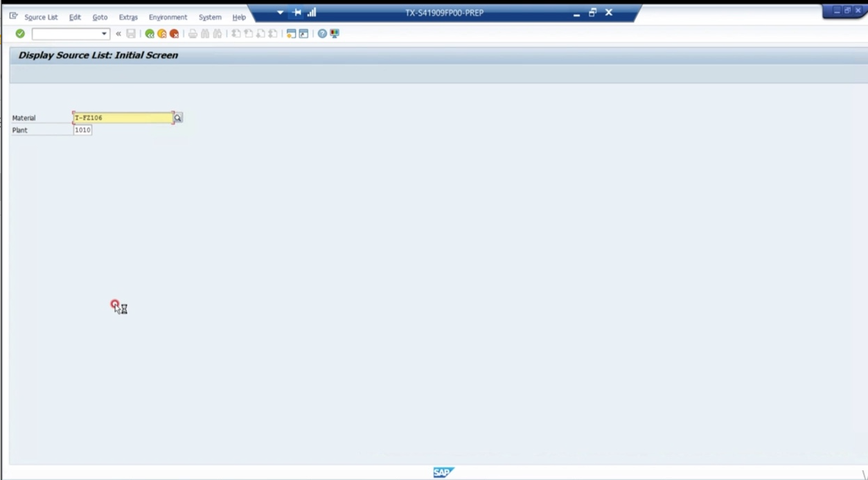Open the command field dropdown arrow

coord(105,33)
